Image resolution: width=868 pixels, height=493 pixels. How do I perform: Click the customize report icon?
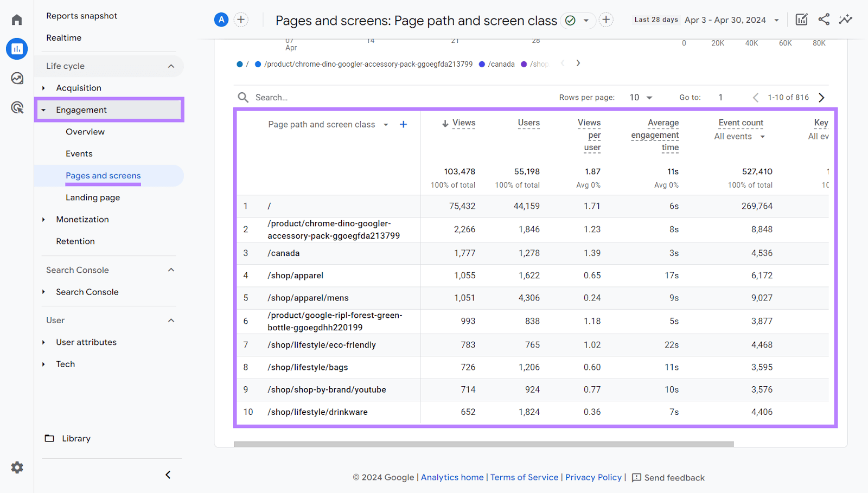click(801, 19)
